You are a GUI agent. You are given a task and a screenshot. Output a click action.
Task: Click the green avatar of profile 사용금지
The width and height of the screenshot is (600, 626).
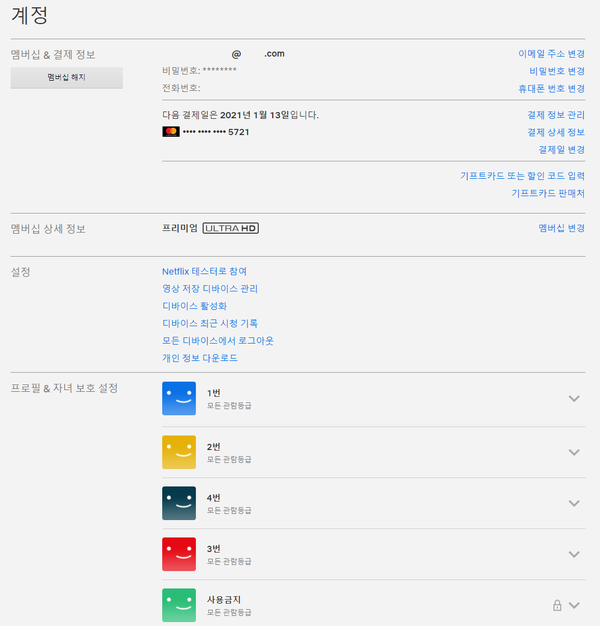(x=179, y=605)
